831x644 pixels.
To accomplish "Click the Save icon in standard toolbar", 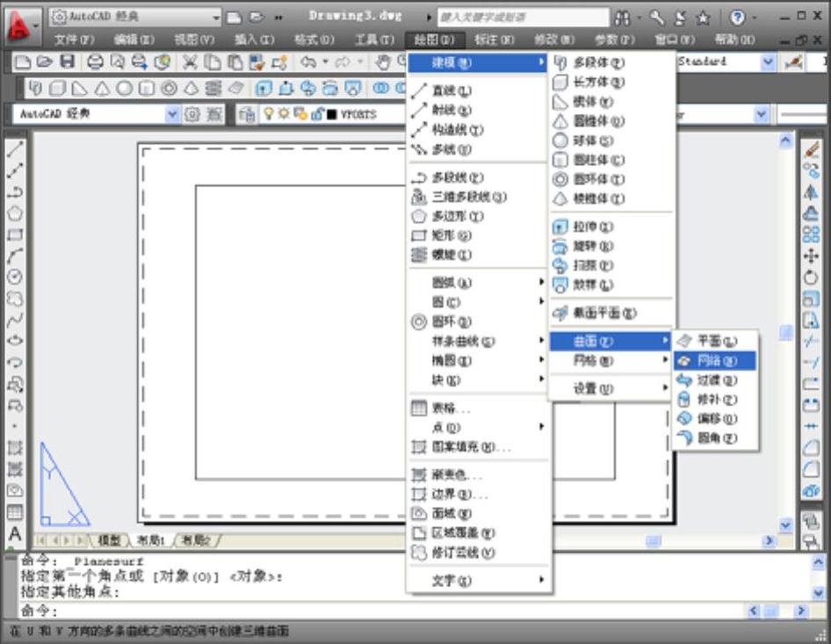I will tap(68, 62).
